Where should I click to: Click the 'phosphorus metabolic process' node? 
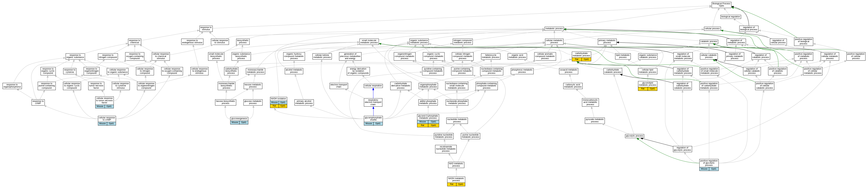[x=522, y=71]
